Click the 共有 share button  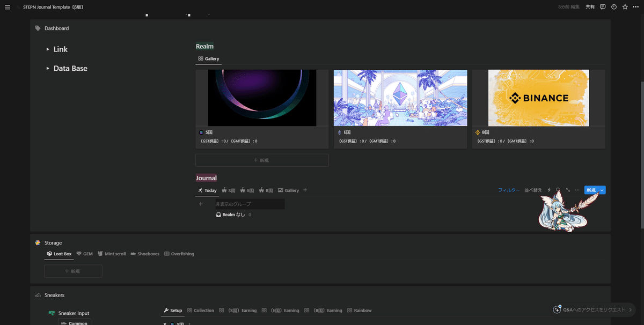click(590, 7)
